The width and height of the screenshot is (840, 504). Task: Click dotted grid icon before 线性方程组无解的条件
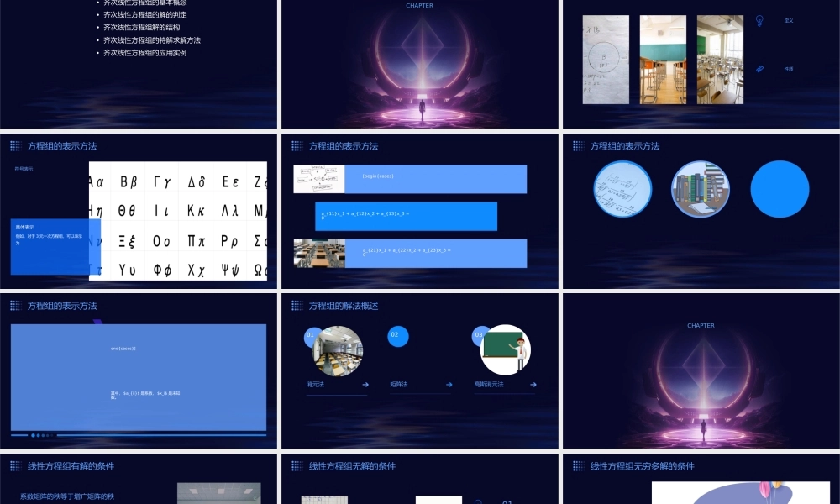click(297, 466)
